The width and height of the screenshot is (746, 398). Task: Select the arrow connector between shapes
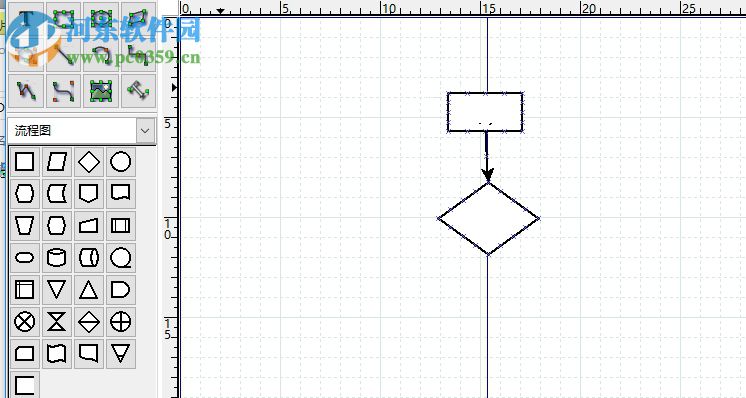point(487,157)
